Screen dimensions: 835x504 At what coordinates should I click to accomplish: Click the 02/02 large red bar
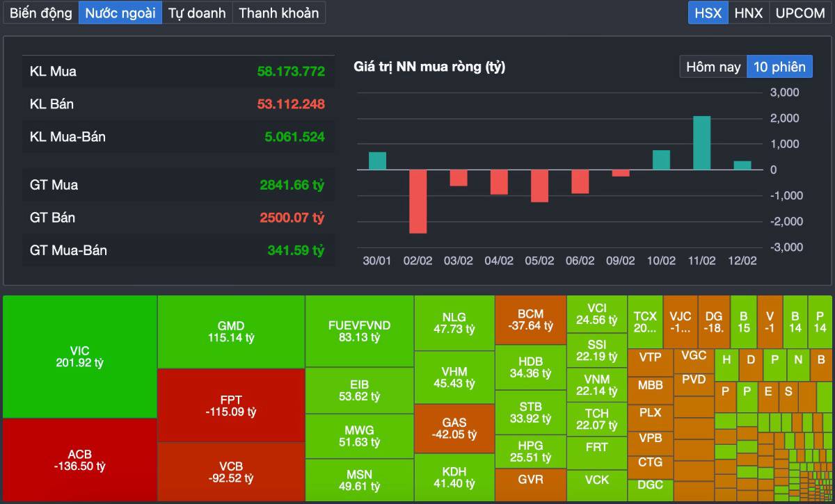click(x=418, y=201)
